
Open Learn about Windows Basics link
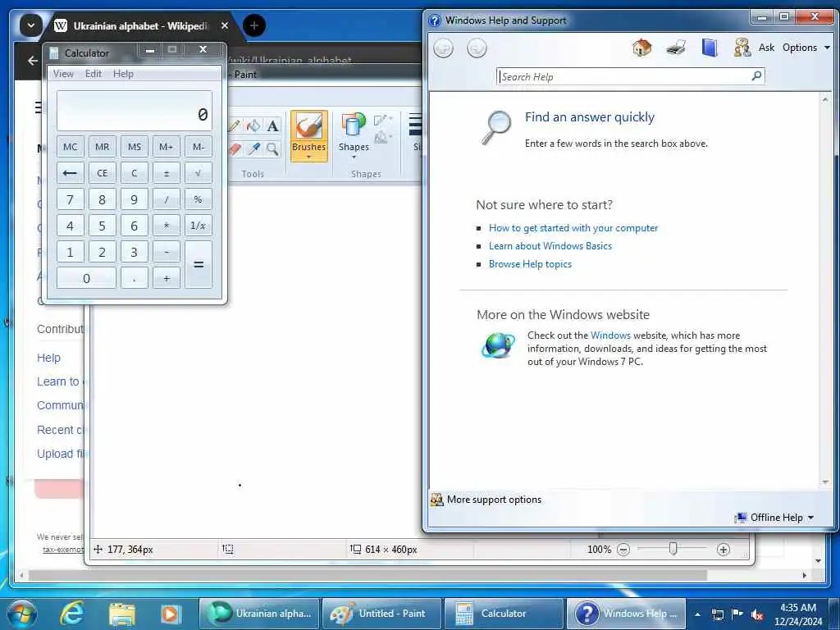click(550, 246)
